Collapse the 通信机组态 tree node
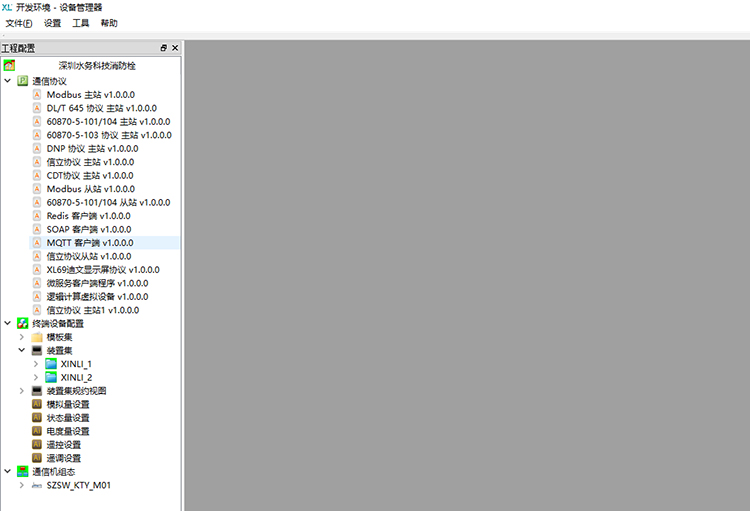The height and width of the screenshot is (511, 750). tap(8, 471)
